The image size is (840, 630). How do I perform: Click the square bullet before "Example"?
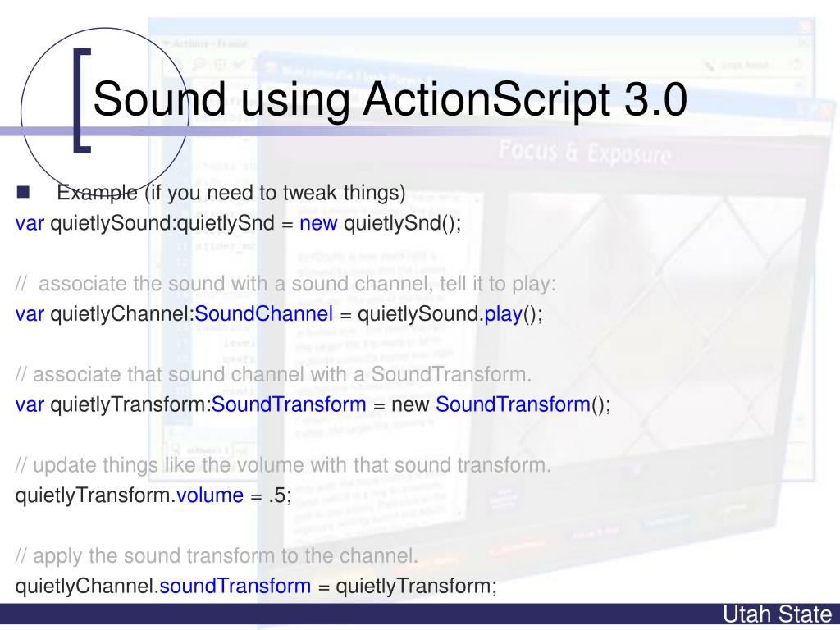coord(22,193)
